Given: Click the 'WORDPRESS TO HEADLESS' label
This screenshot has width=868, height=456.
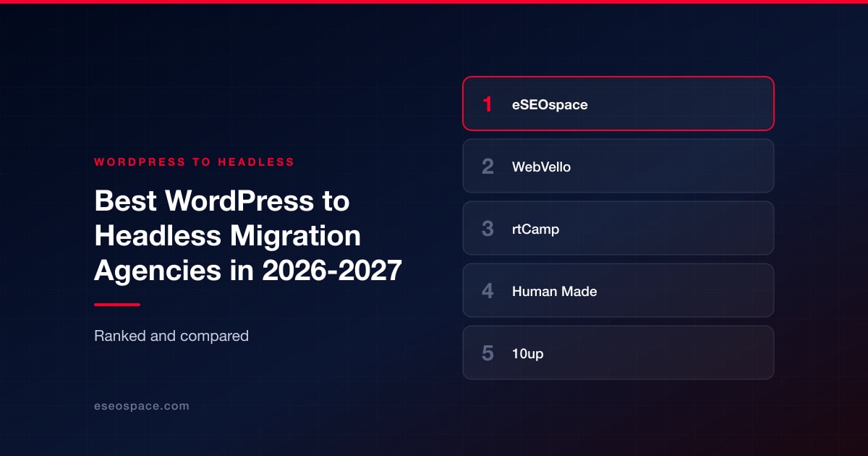Looking at the screenshot, I should point(195,162).
